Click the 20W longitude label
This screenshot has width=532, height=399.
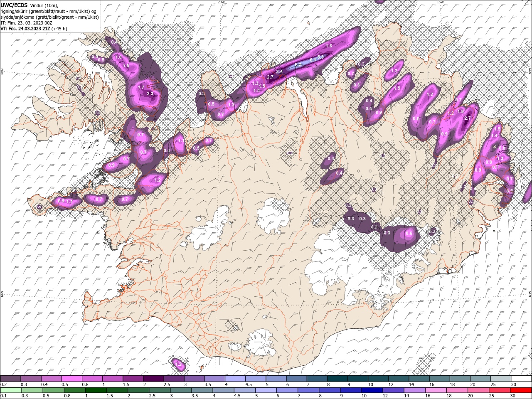point(221,2)
